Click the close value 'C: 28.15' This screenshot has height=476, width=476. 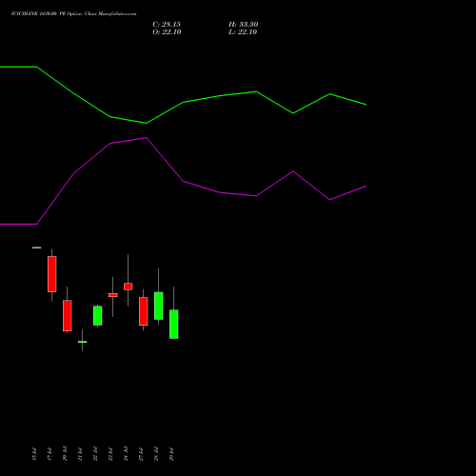tap(167, 25)
